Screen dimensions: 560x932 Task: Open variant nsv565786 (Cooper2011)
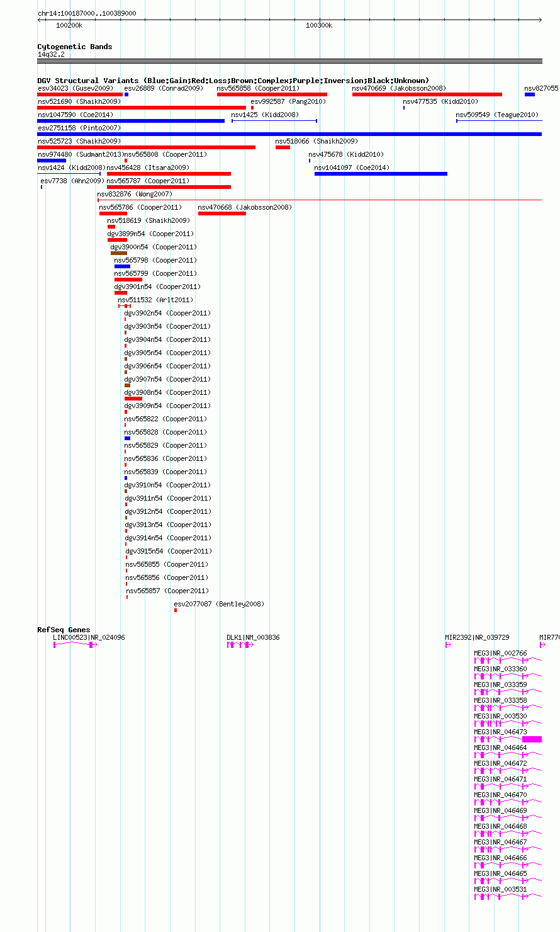(x=140, y=207)
